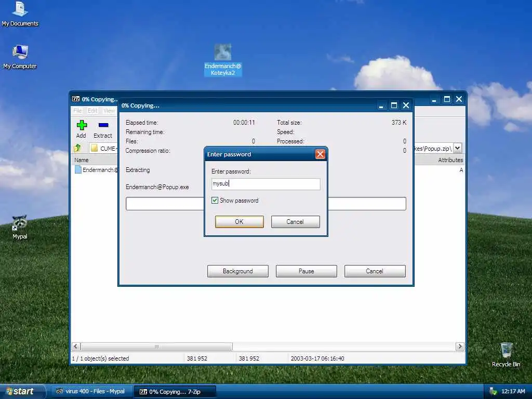Viewport: 532px width, 399px height.
Task: Switch to virus 400 - Files - Mypal taskbar item
Action: (x=91, y=391)
